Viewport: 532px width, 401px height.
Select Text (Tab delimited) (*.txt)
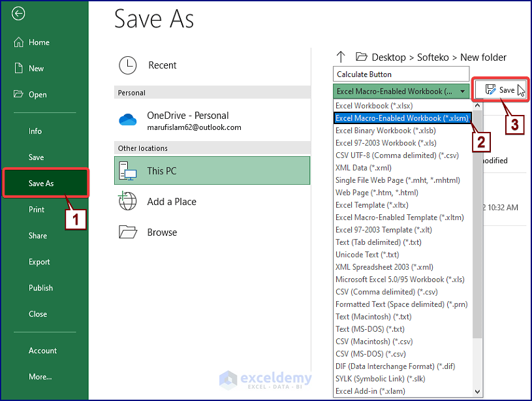(x=403, y=242)
